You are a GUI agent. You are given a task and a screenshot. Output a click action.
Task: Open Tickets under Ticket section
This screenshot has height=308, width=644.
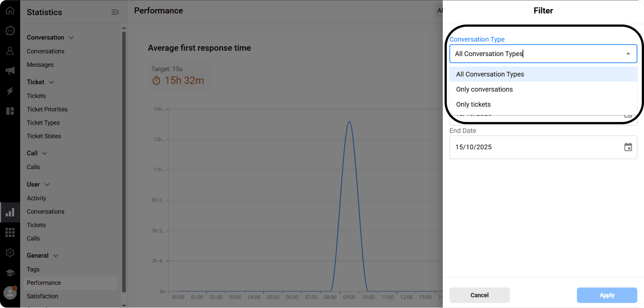[36, 96]
